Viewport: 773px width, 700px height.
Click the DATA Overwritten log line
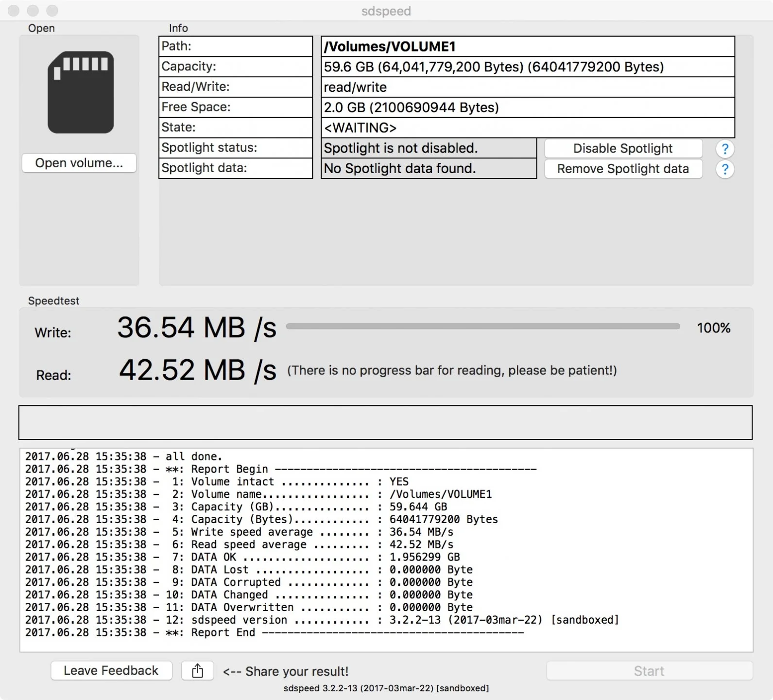point(249,608)
